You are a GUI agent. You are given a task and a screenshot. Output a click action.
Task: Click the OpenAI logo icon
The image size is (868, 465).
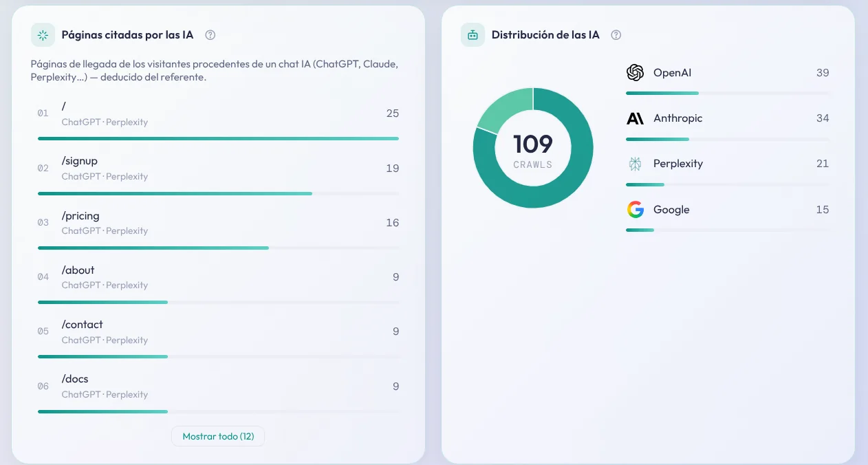(x=635, y=73)
